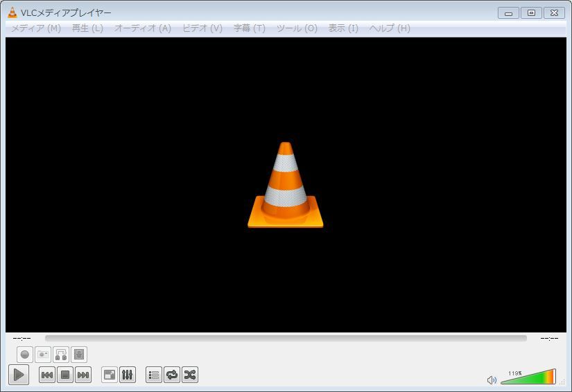Click the playback seek bar
The width and height of the screenshot is (572, 392).
coord(286,339)
